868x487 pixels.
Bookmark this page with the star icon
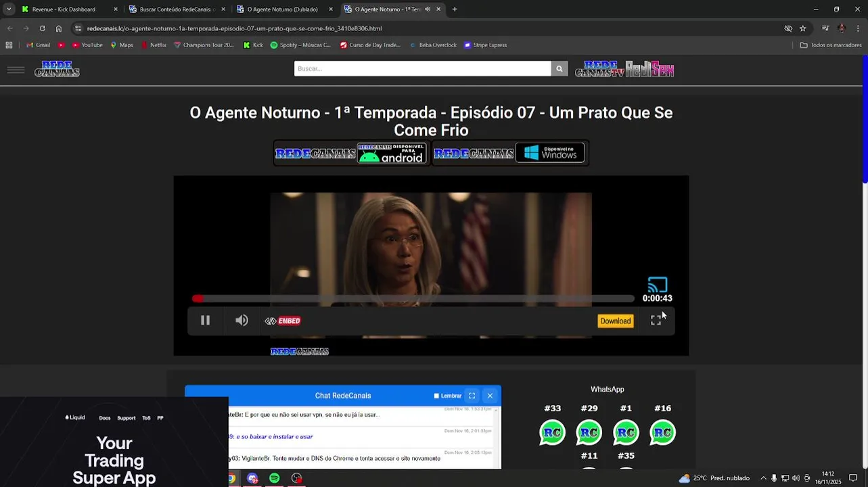(803, 28)
